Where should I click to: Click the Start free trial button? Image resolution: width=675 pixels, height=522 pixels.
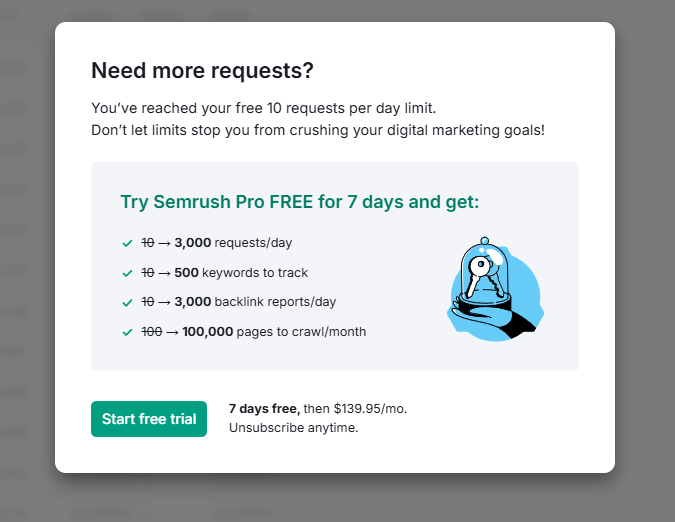(149, 419)
